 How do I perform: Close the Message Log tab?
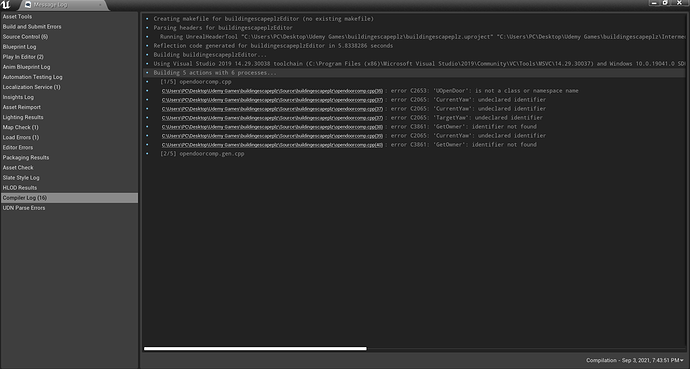[x=100, y=5]
